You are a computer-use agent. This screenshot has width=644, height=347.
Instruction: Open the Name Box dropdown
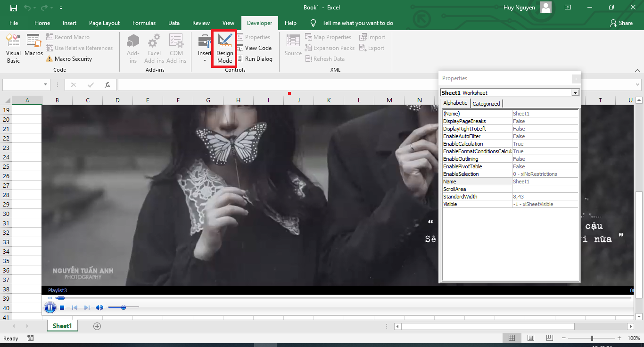(45, 84)
